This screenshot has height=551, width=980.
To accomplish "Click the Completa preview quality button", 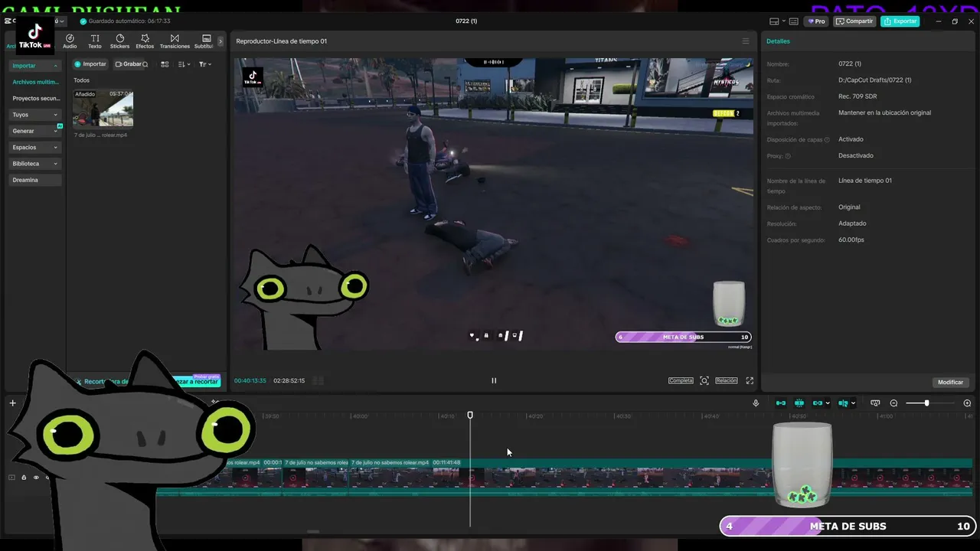I will [x=681, y=380].
